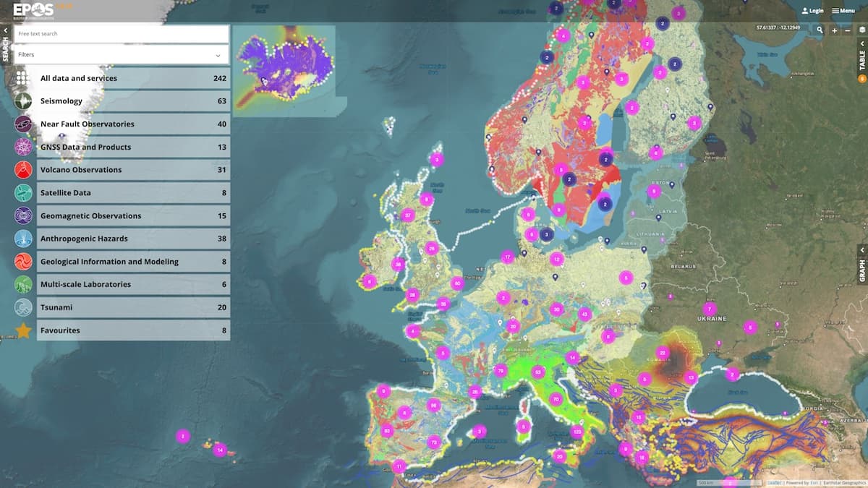Zoom in with the plus button
Image resolution: width=868 pixels, height=488 pixels.
pos(834,30)
